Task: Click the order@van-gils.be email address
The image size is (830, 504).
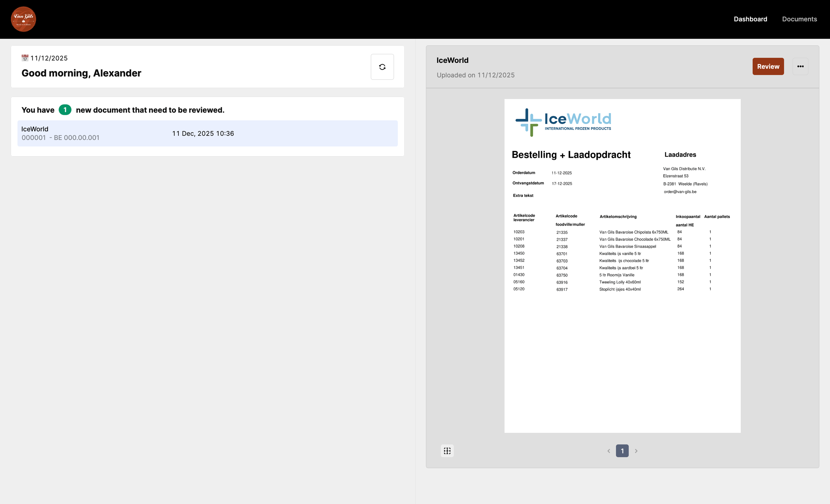Action: click(x=680, y=192)
